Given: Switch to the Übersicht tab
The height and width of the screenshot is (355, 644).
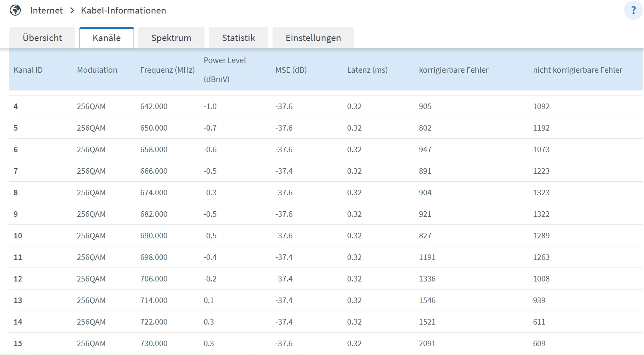Looking at the screenshot, I should point(42,38).
